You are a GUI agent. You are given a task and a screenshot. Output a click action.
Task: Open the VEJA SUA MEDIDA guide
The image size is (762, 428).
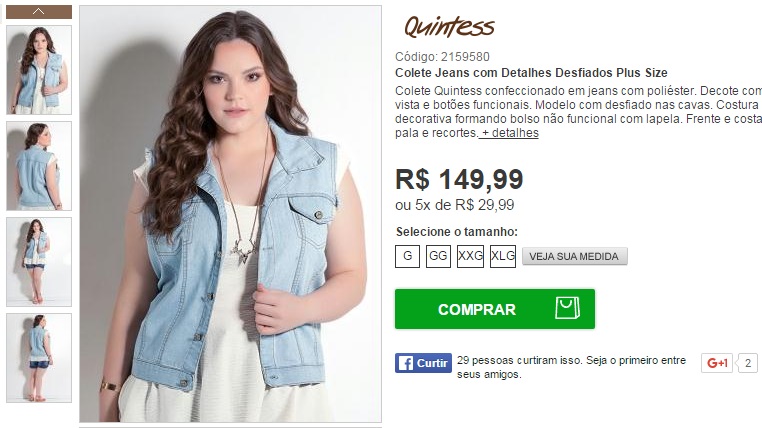tap(574, 256)
